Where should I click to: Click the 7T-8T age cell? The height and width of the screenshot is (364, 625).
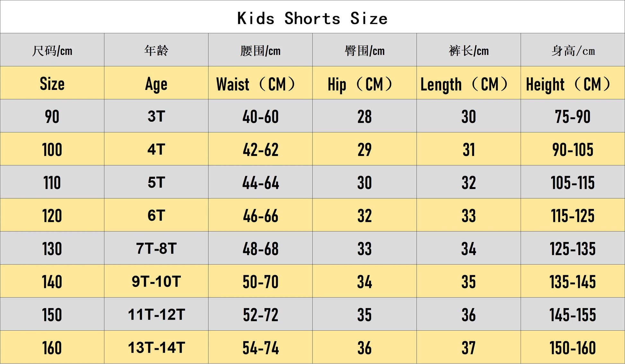(156, 248)
